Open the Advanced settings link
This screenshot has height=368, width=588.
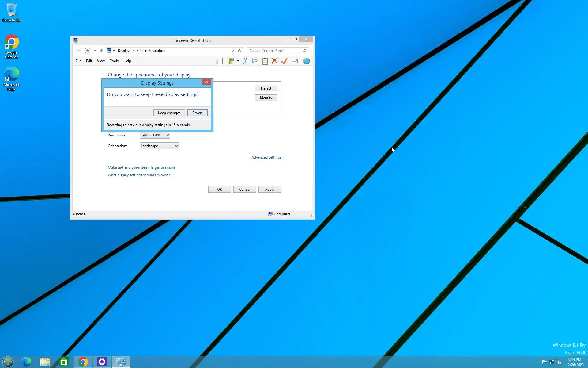click(266, 157)
